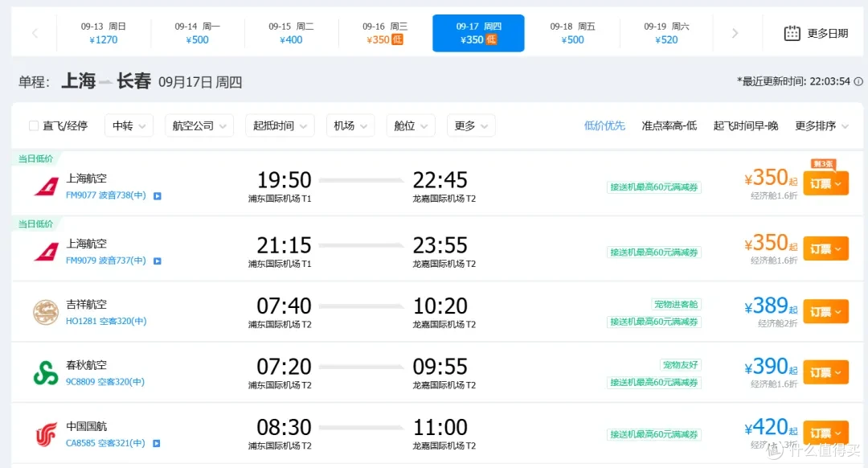Screen dimensions: 868x468
Task: Select the 09-14 周一 date tab
Action: 197,33
